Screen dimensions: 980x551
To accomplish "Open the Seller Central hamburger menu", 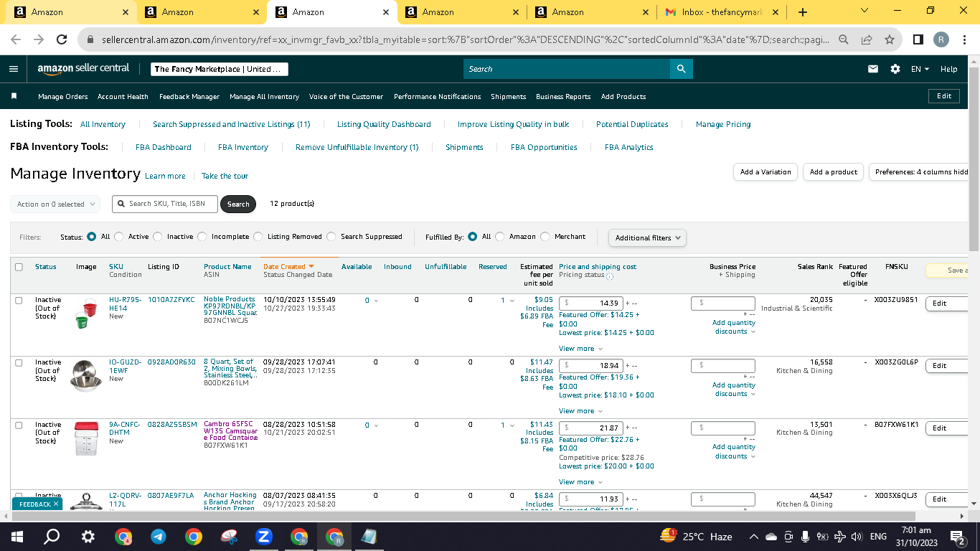I will pos(14,69).
